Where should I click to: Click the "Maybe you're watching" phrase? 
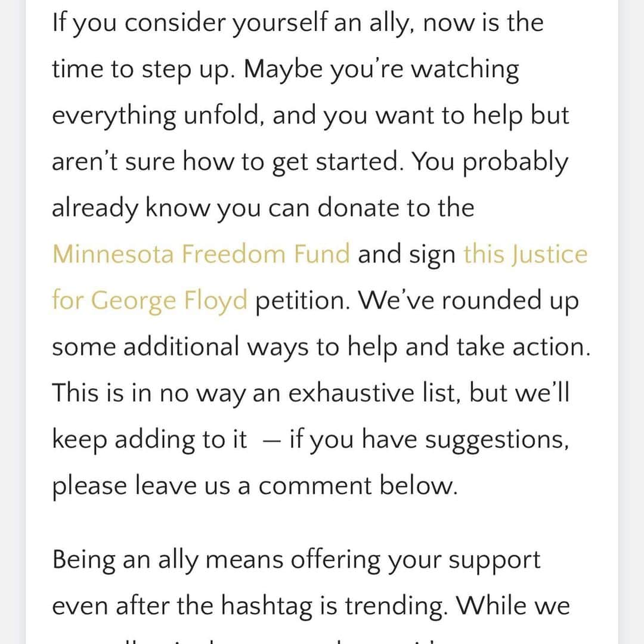(382, 69)
